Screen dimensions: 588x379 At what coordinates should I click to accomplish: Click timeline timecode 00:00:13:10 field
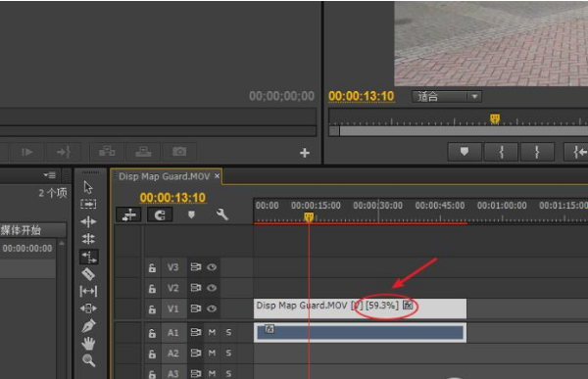172,197
